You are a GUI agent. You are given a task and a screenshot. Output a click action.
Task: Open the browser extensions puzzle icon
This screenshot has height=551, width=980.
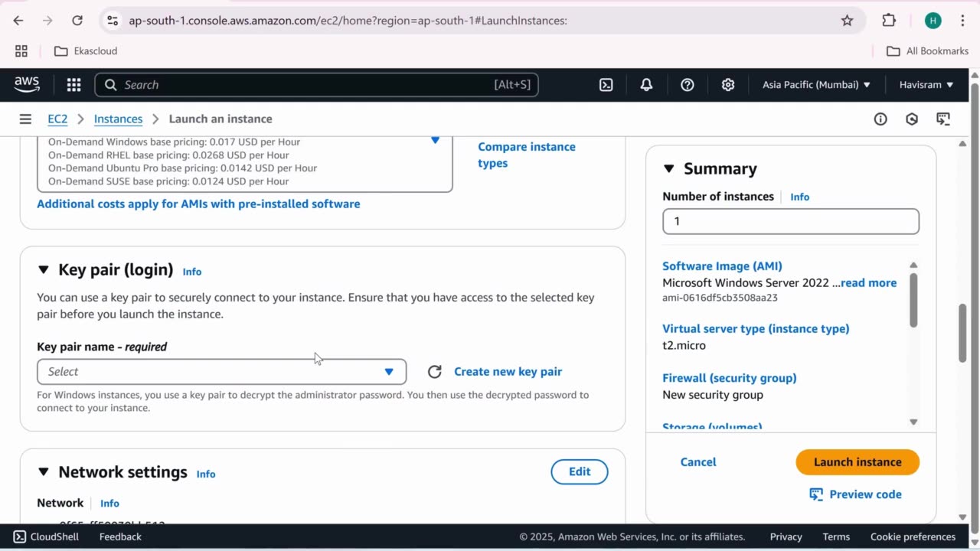[x=889, y=21]
